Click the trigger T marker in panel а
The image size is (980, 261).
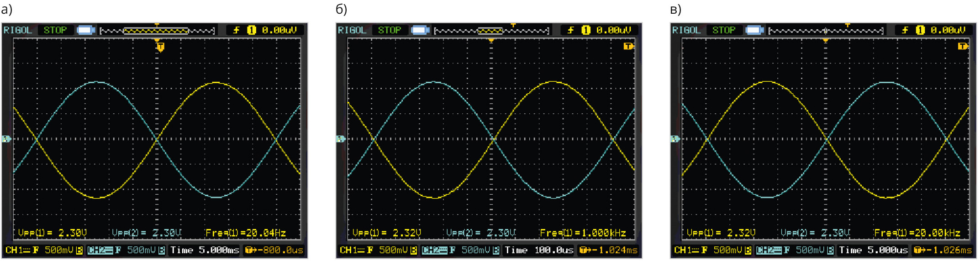coord(160,47)
